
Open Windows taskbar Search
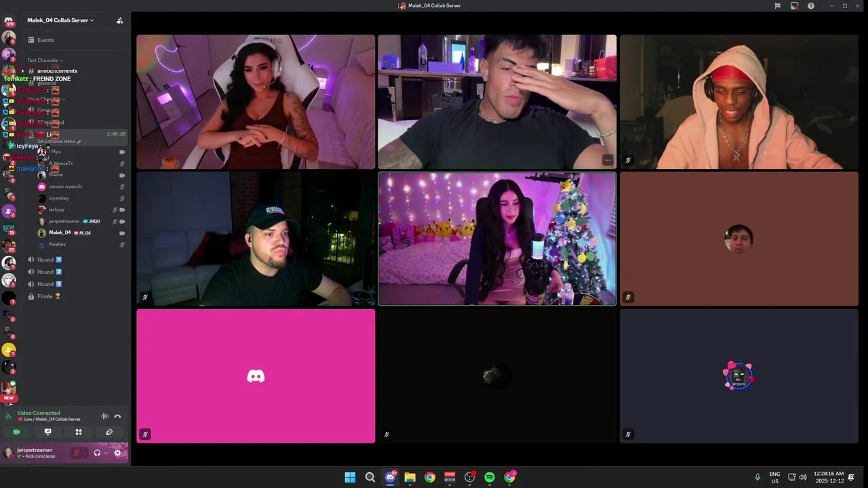coord(370,477)
